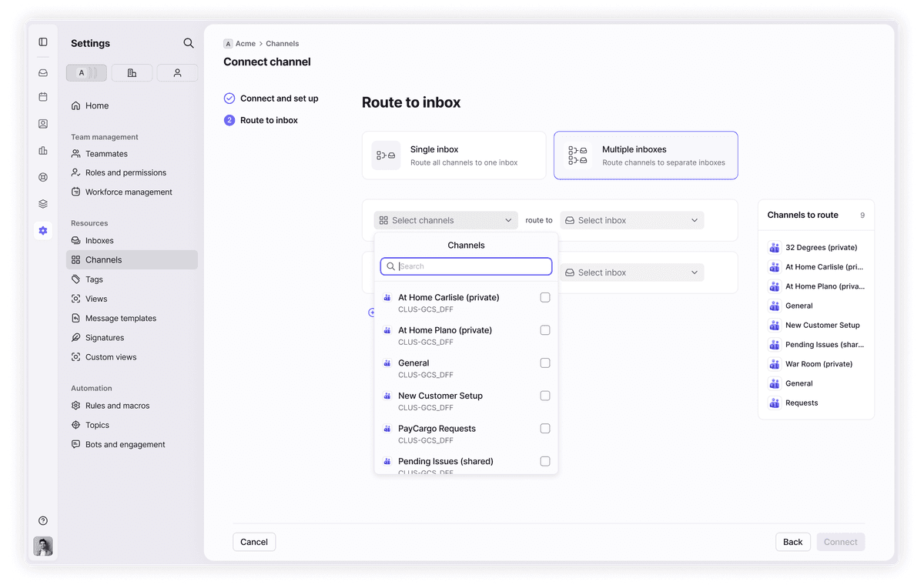Image resolution: width=924 pixels, height=585 pixels.
Task: Open Message templates
Action: (x=132, y=318)
